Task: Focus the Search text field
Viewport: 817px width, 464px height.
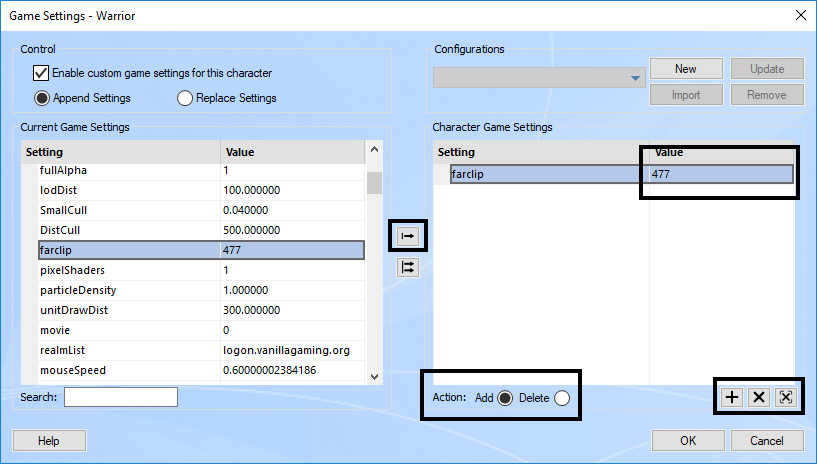Action: click(x=120, y=397)
